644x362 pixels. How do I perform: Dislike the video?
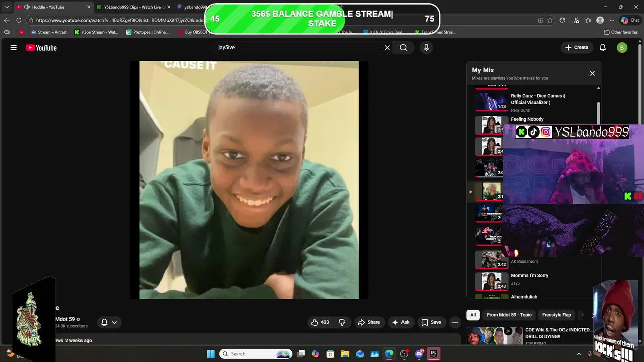tap(342, 322)
